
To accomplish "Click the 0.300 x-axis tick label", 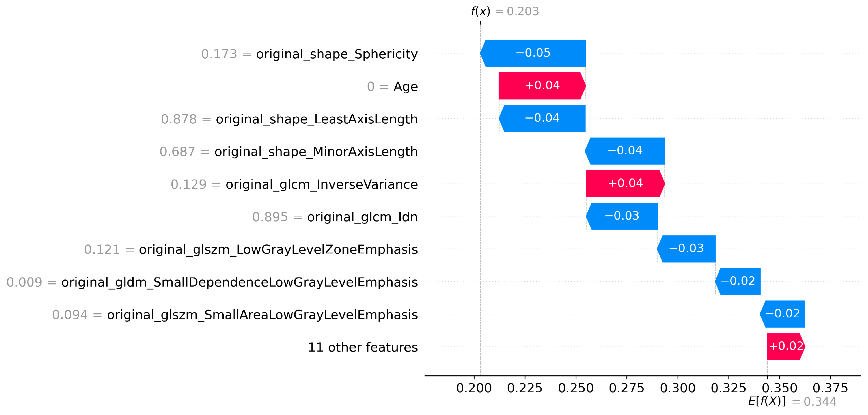I will click(678, 388).
